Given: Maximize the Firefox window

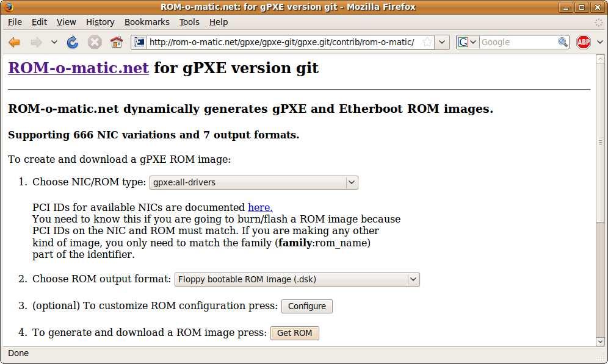Looking at the screenshot, I should click(581, 7).
